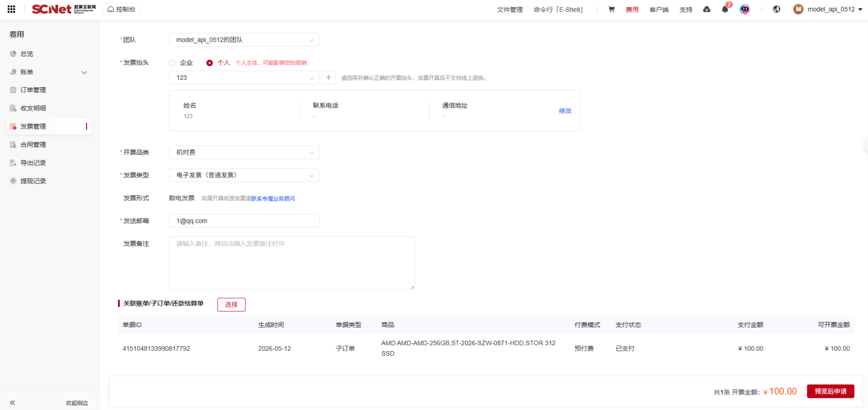This screenshot has width=868, height=410.
Task: Click the ¥100.00 total invoice amount
Action: 780,391
